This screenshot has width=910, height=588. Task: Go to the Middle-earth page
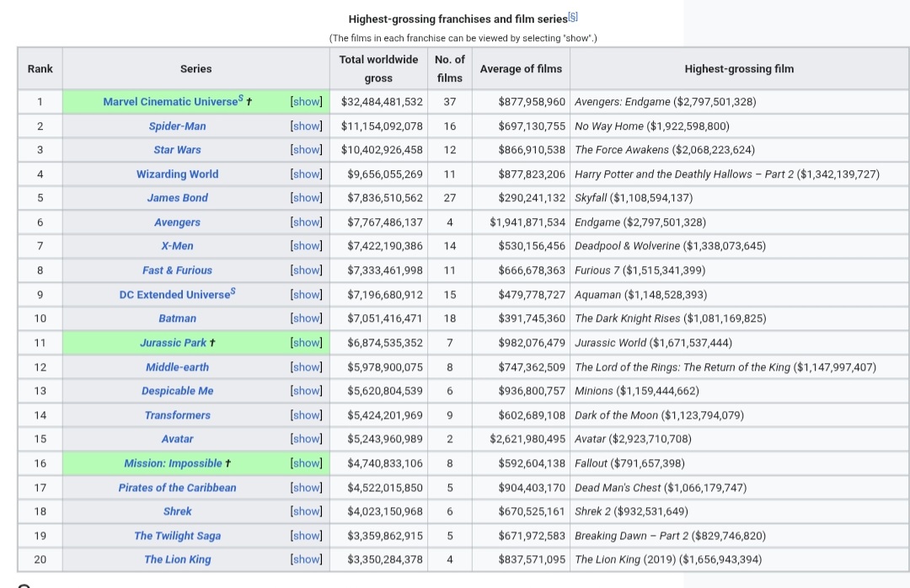coord(177,367)
